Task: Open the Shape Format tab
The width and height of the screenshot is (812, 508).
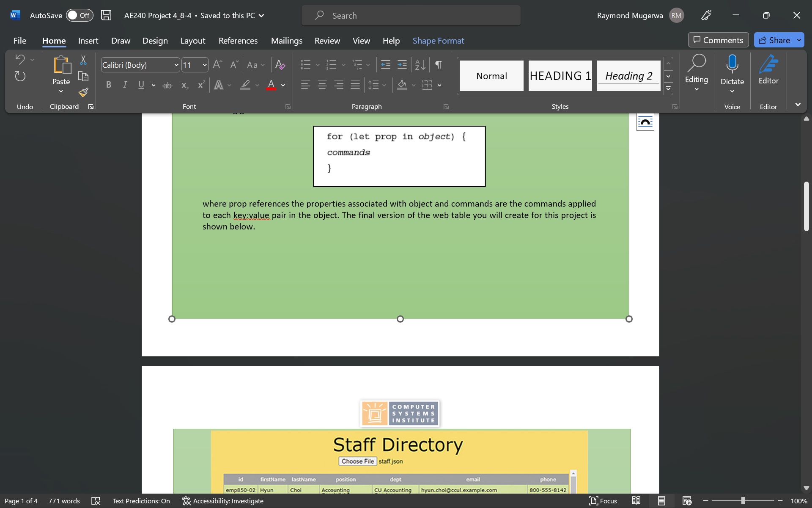Action: pos(438,41)
